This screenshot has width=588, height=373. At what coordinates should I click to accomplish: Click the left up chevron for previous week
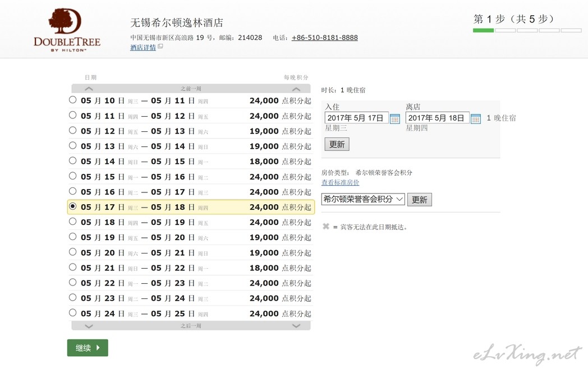[89, 89]
